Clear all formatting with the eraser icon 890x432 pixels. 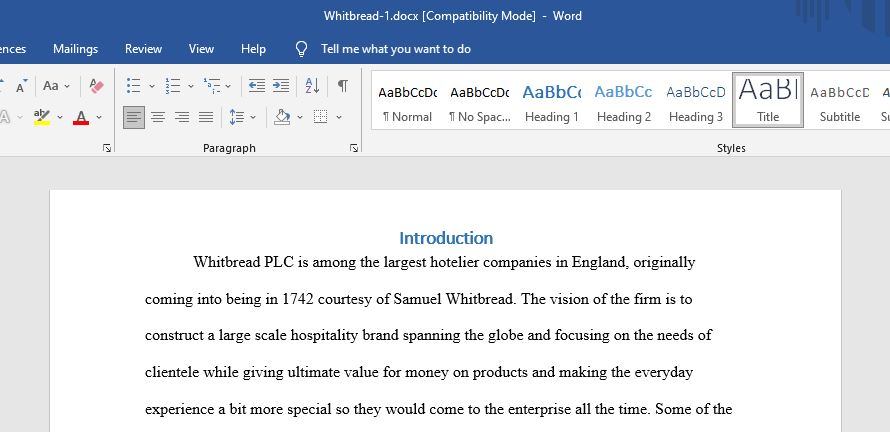click(96, 86)
